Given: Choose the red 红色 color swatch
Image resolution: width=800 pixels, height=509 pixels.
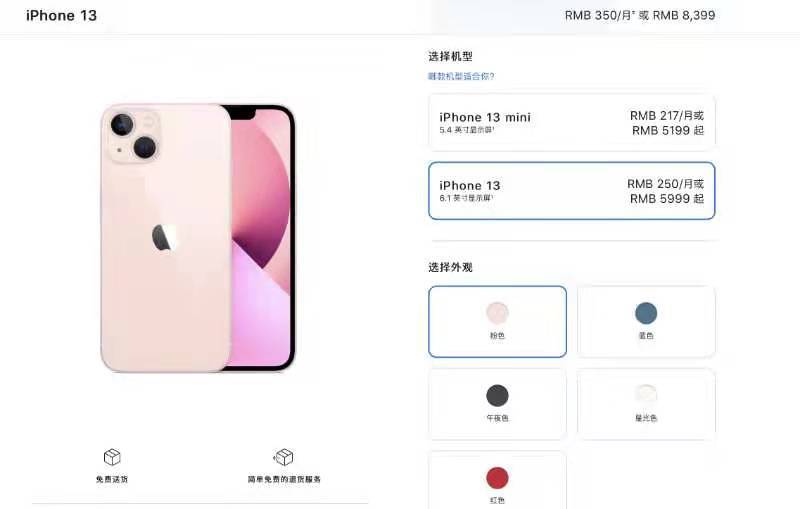Looking at the screenshot, I should tap(497, 480).
